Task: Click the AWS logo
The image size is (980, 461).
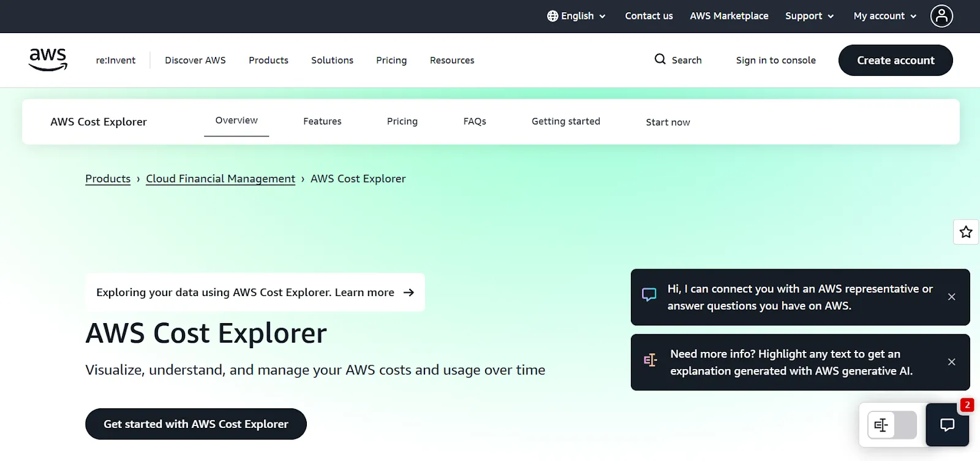Action: [x=48, y=59]
